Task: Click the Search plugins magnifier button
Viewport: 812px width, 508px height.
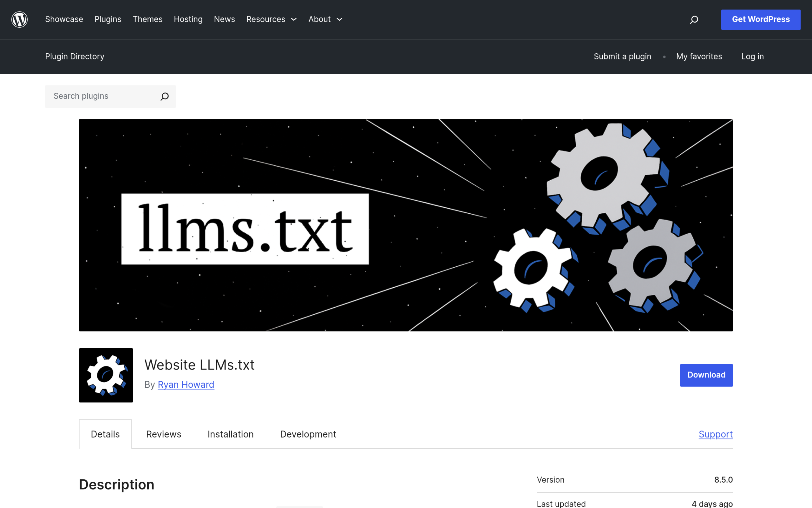Action: [x=164, y=97]
